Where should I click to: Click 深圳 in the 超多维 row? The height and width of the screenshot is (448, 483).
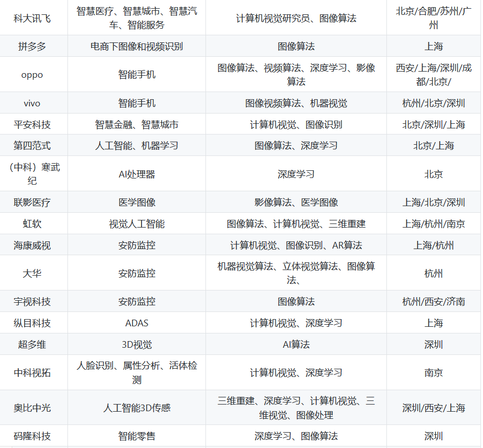point(433,344)
